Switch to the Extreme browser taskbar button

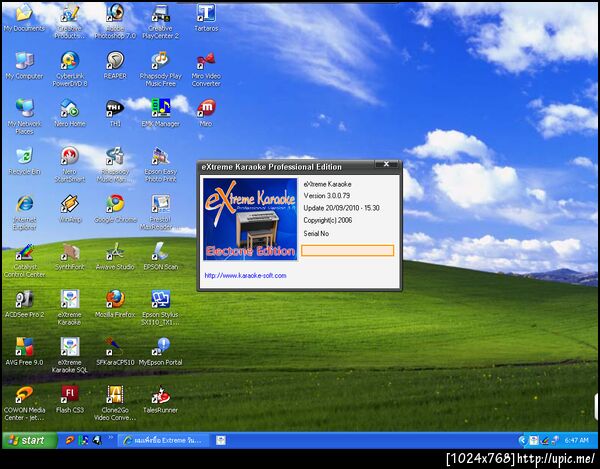(164, 440)
